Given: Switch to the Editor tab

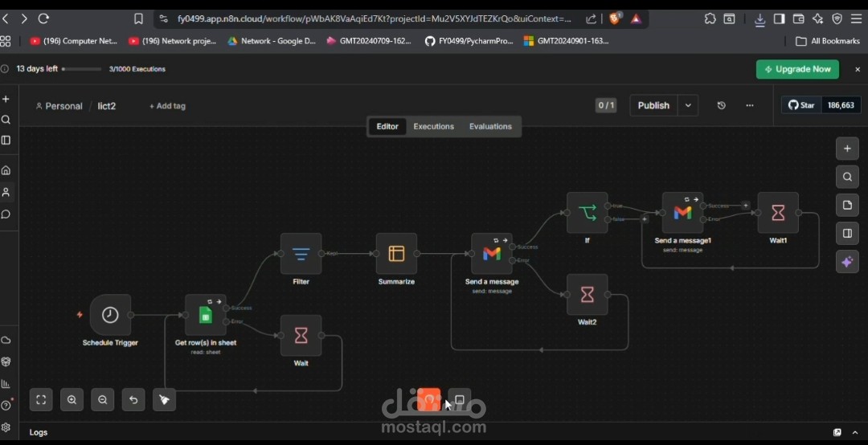Looking at the screenshot, I should (387, 126).
